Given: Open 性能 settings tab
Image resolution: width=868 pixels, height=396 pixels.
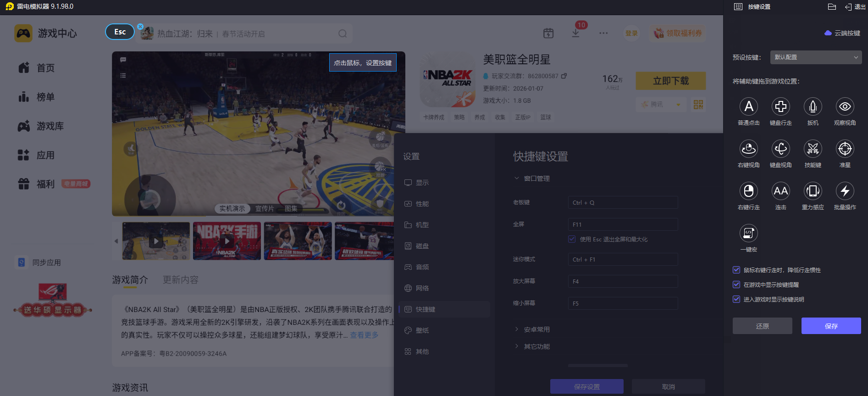Looking at the screenshot, I should click(422, 204).
